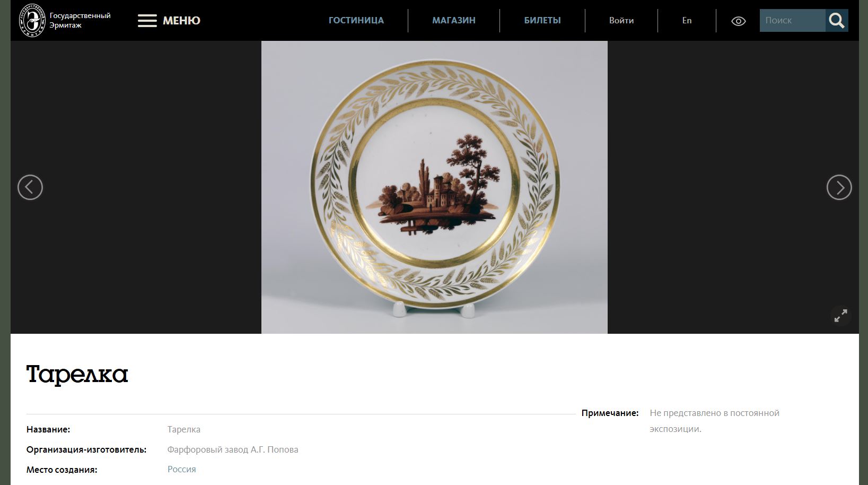
Task: Click the porcelain plate photo
Action: point(434,187)
